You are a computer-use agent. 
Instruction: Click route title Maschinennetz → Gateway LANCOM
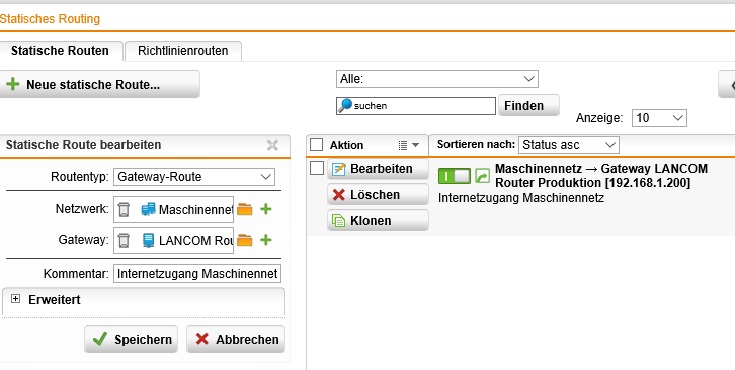[x=601, y=175]
